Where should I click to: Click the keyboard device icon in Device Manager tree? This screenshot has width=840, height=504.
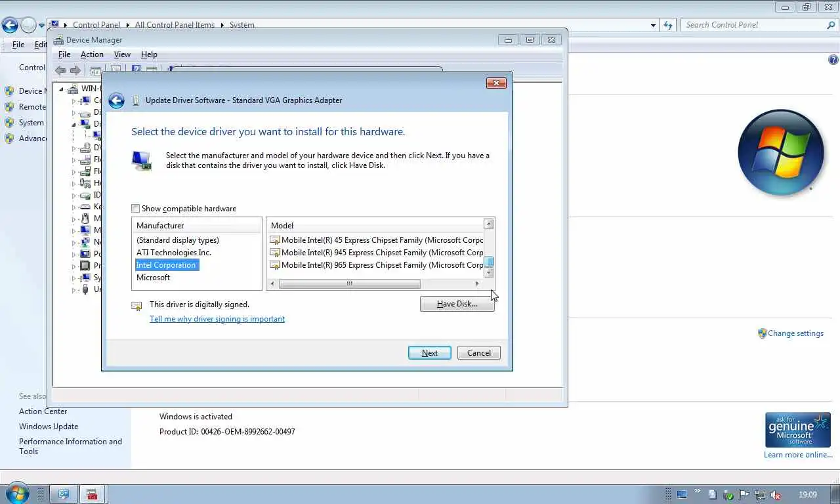[85, 207]
